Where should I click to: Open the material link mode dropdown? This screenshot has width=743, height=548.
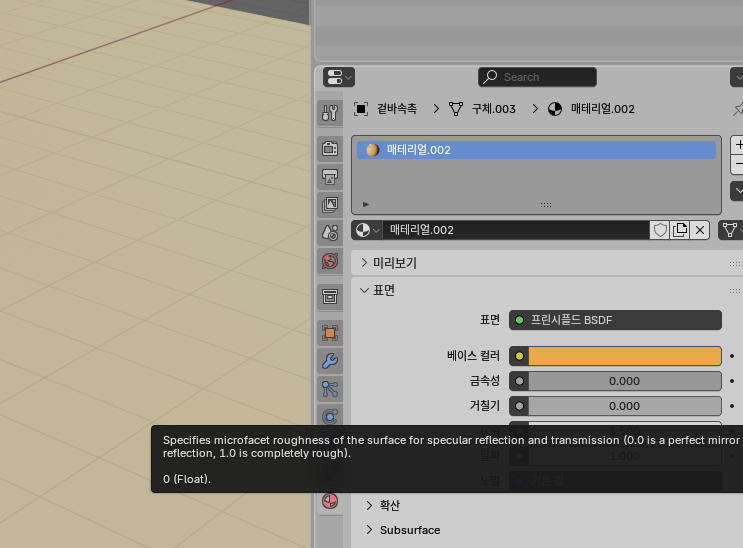[x=732, y=230]
